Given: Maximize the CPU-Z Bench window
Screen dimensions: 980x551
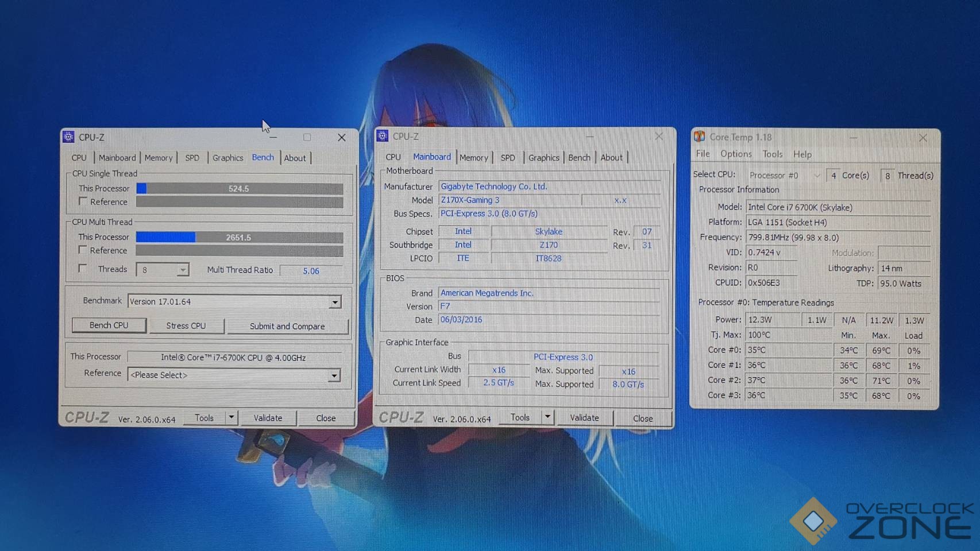Looking at the screenshot, I should point(307,138).
